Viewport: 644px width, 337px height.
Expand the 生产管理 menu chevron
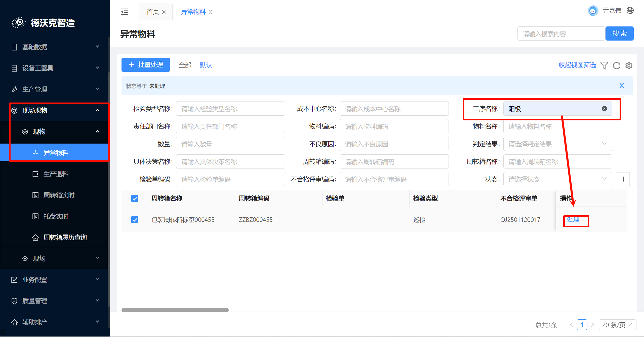[97, 89]
